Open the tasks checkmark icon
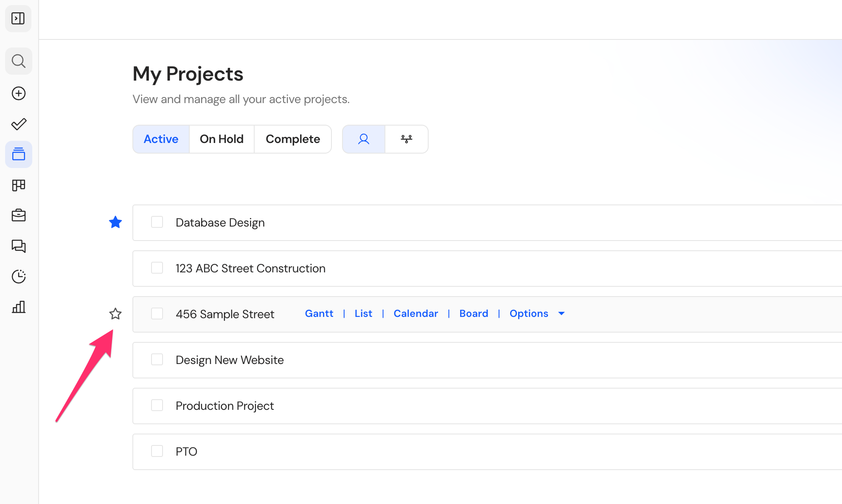The image size is (842, 504). click(19, 124)
